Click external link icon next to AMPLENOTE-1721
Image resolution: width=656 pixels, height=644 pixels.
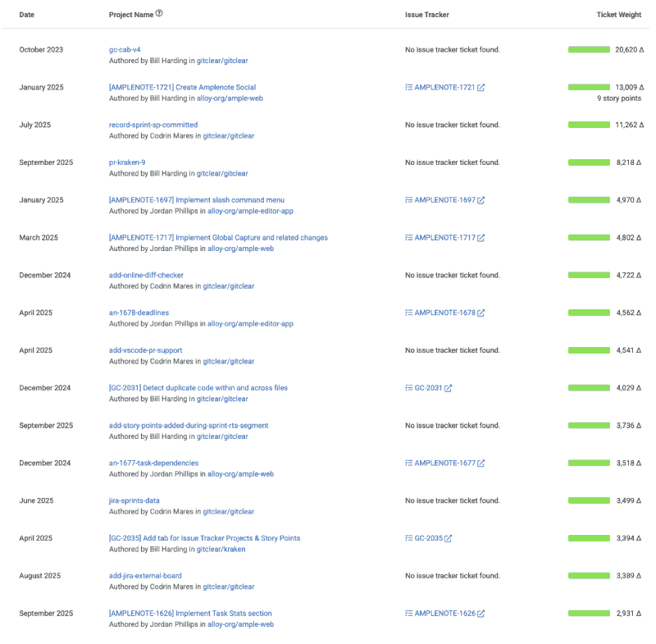pos(481,88)
